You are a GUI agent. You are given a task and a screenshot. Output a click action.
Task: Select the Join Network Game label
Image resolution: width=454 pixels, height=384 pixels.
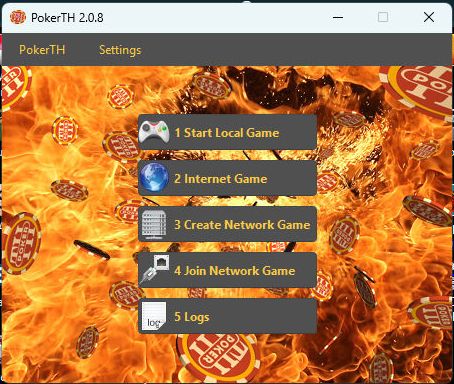click(235, 270)
